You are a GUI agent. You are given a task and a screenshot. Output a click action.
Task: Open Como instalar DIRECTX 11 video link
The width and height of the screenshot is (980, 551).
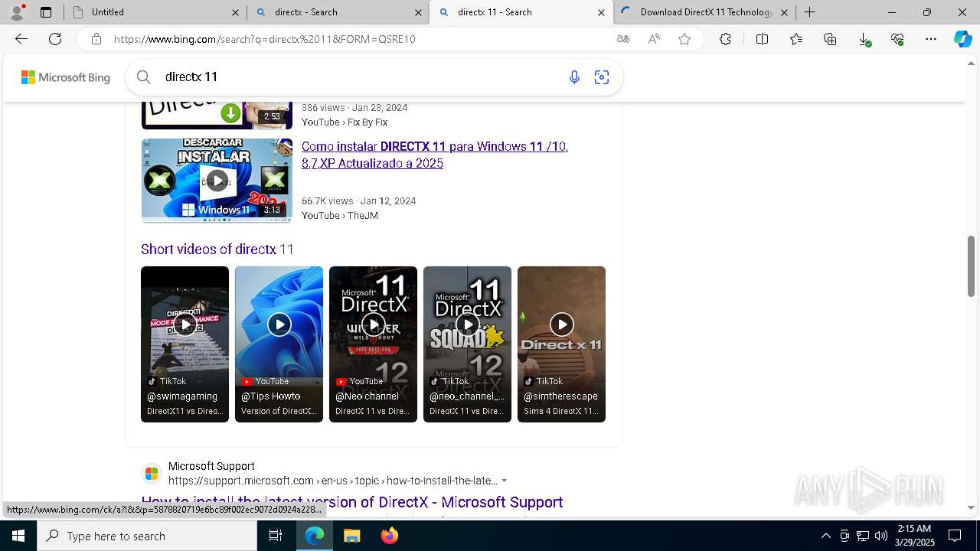pos(435,155)
